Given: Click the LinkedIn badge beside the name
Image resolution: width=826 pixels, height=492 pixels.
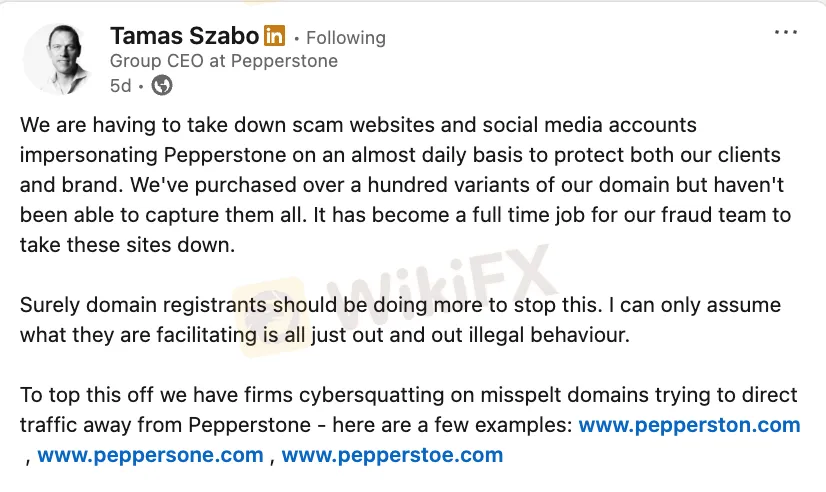Looking at the screenshot, I should pyautogui.click(x=274, y=37).
